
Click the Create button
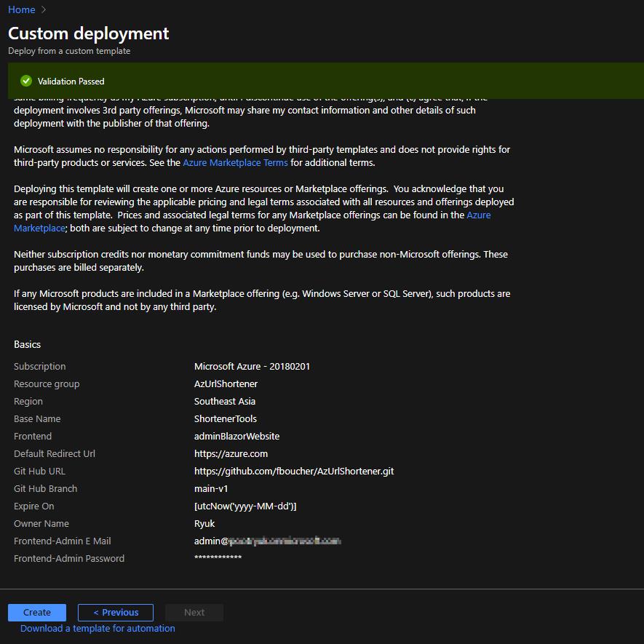(37, 613)
